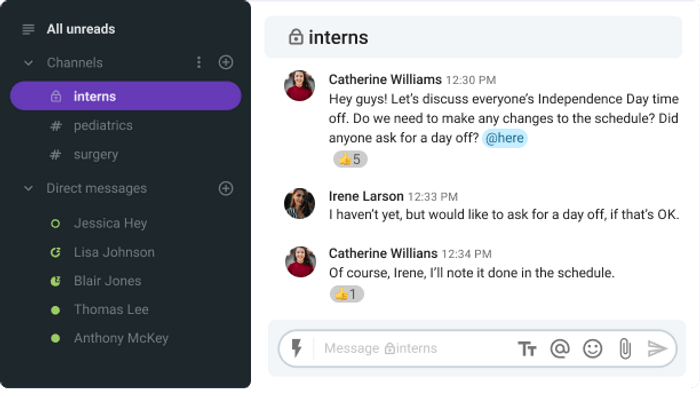This screenshot has height=397, width=700.
Task: Open the emoji picker smiley icon
Action: 592,348
